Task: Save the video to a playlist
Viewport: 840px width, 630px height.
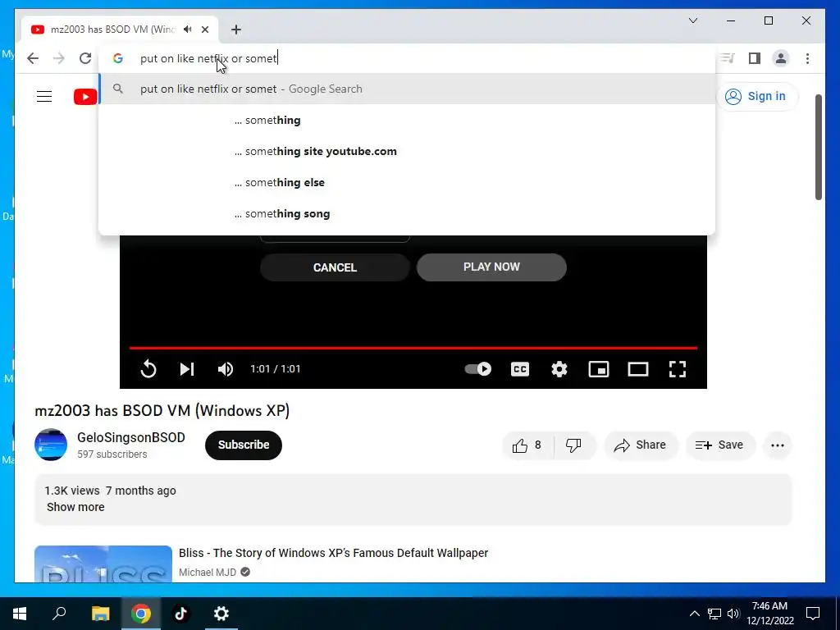Action: pos(720,445)
